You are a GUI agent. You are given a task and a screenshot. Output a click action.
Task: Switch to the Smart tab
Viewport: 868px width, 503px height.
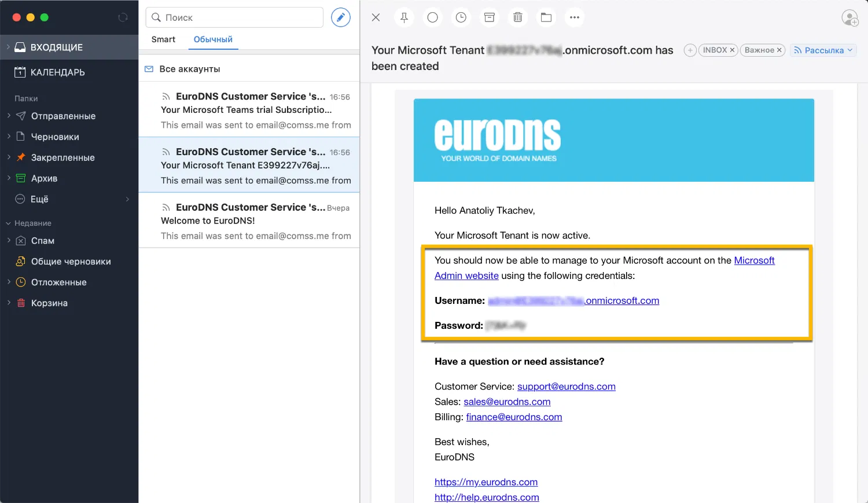tap(163, 39)
